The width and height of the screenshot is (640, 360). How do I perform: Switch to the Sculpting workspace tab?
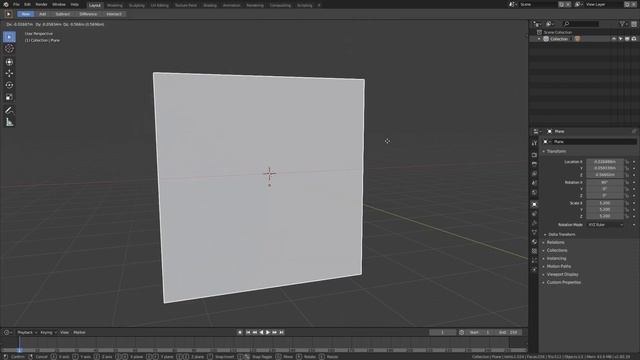[137, 5]
